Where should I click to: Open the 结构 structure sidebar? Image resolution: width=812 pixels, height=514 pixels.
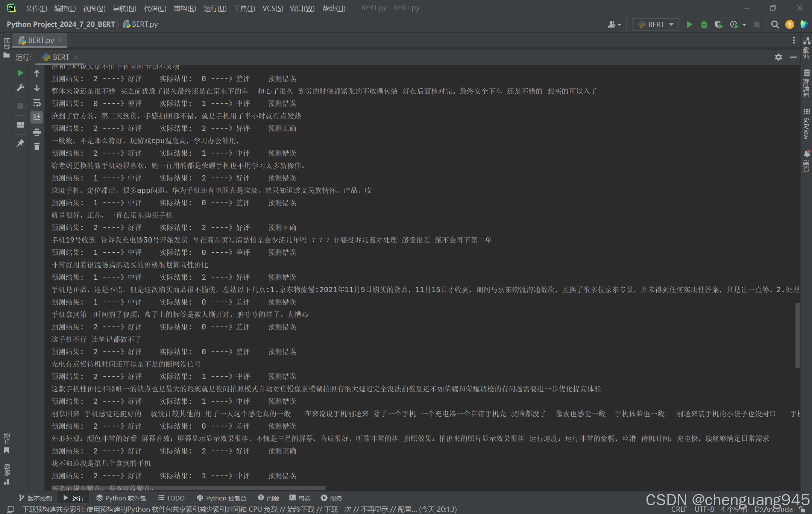click(6, 475)
